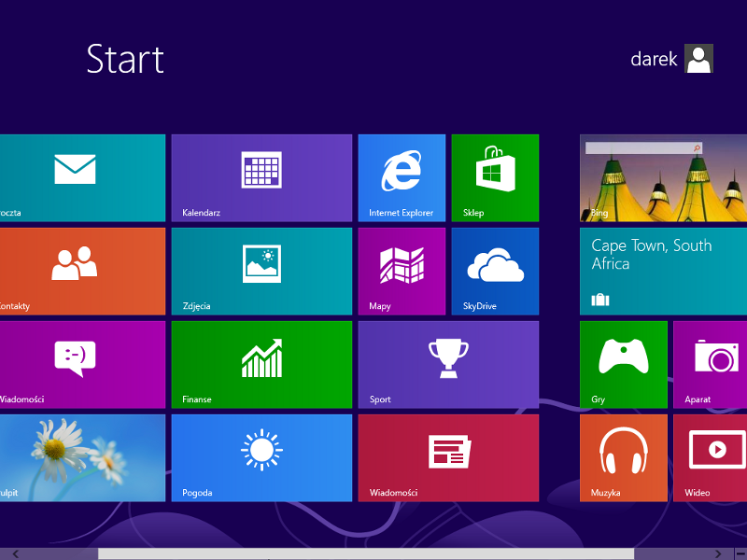Image resolution: width=747 pixels, height=560 pixels.
Task: Launch Internet Explorer tile
Action: click(x=402, y=177)
